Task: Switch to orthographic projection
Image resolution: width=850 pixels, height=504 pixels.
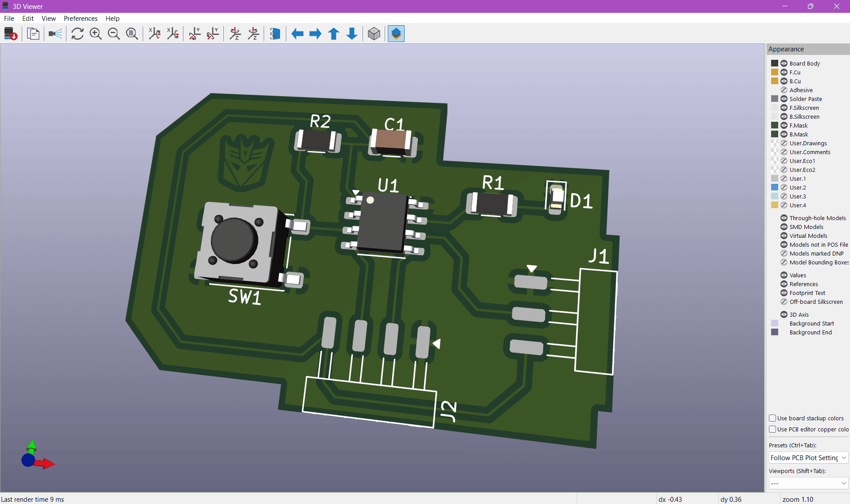Action: tap(374, 34)
